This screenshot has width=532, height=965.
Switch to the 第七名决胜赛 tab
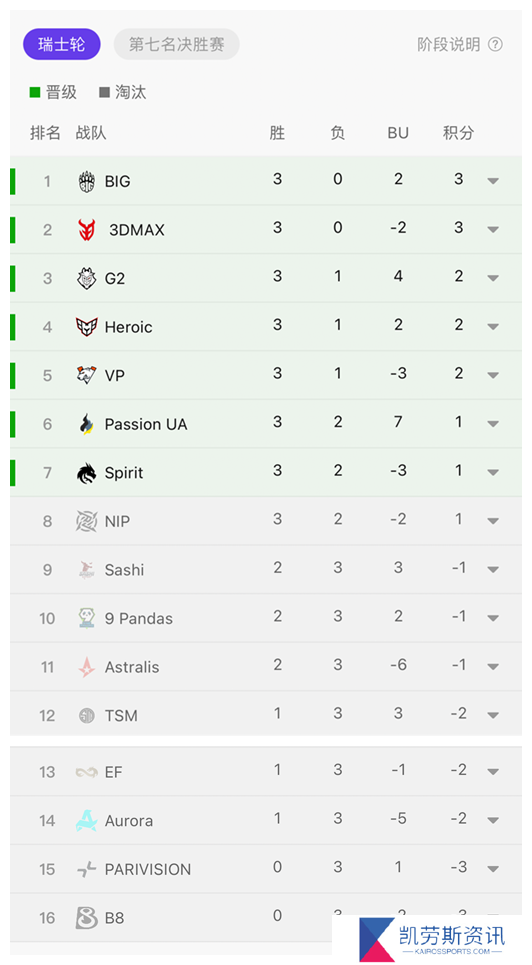(177, 44)
